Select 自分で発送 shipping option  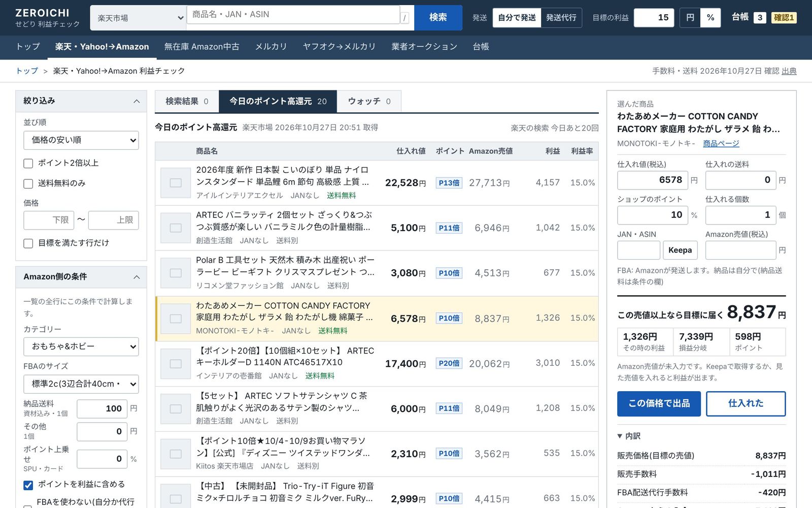point(517,18)
